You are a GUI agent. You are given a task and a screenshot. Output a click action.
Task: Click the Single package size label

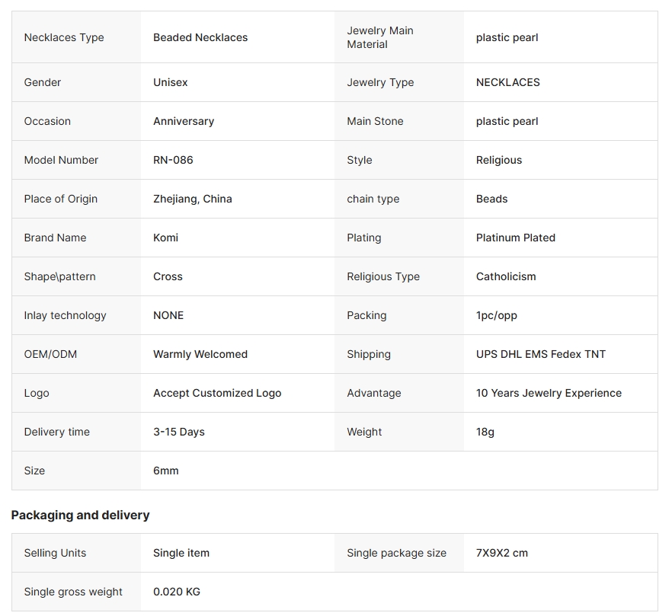point(396,553)
